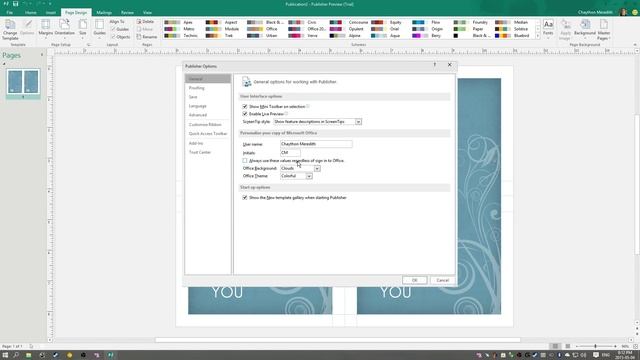The image size is (640, 360).
Task: Toggle Align To Objects checkbox
Action: click(113, 37)
